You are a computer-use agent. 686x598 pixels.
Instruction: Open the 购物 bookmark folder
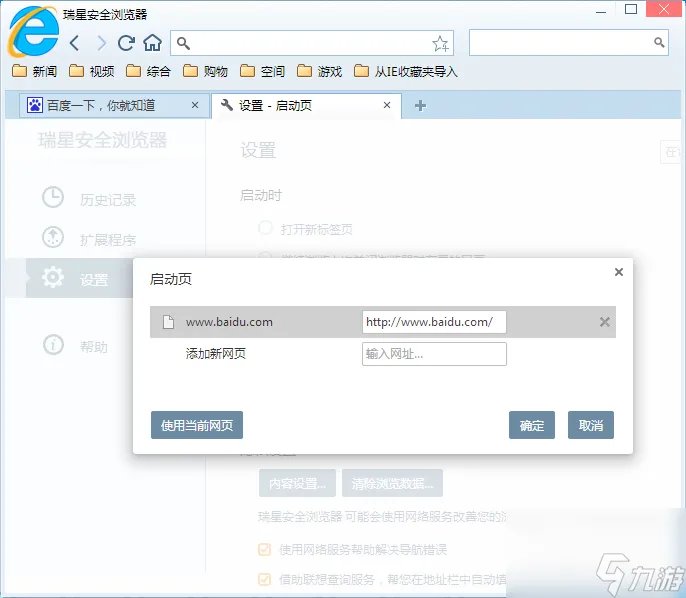[205, 71]
